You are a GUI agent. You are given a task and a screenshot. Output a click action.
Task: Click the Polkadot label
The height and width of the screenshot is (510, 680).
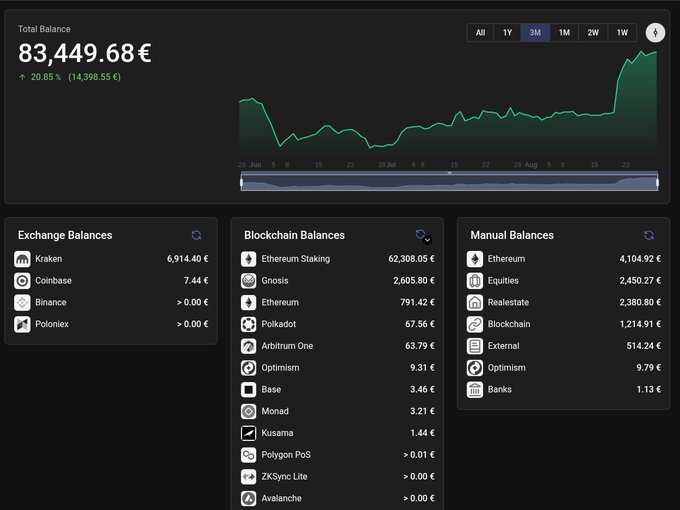point(278,324)
